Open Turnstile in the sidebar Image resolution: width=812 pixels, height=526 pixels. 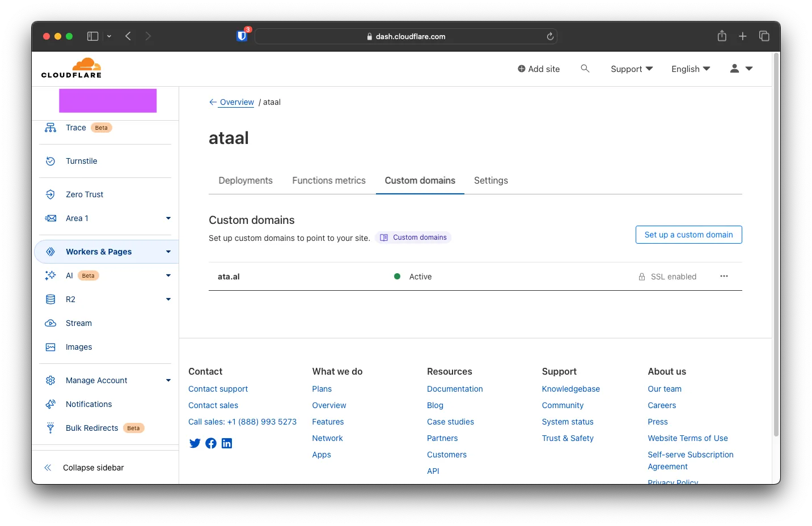click(x=82, y=161)
